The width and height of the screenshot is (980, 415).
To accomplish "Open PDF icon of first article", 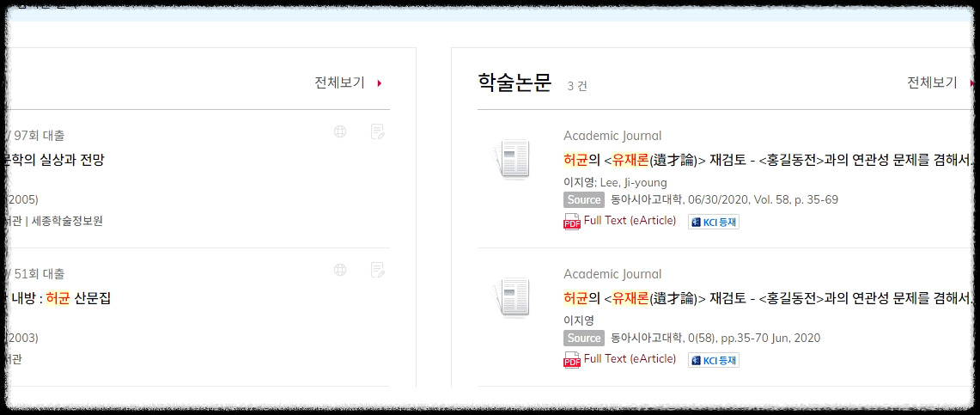I will tap(572, 222).
